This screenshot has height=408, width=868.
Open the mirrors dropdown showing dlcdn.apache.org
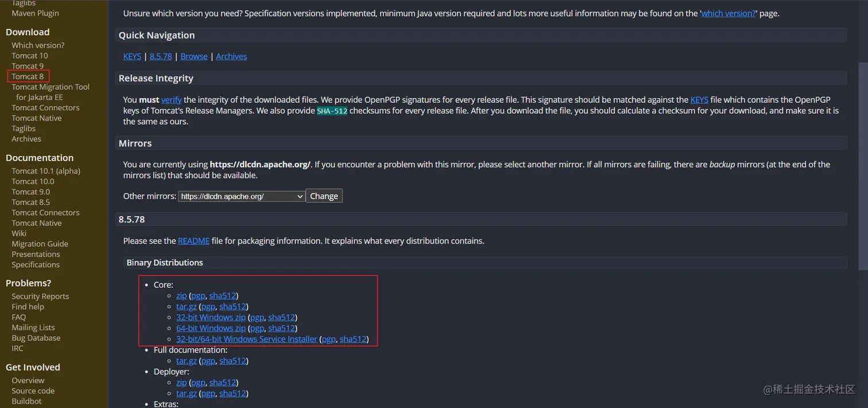pyautogui.click(x=242, y=196)
